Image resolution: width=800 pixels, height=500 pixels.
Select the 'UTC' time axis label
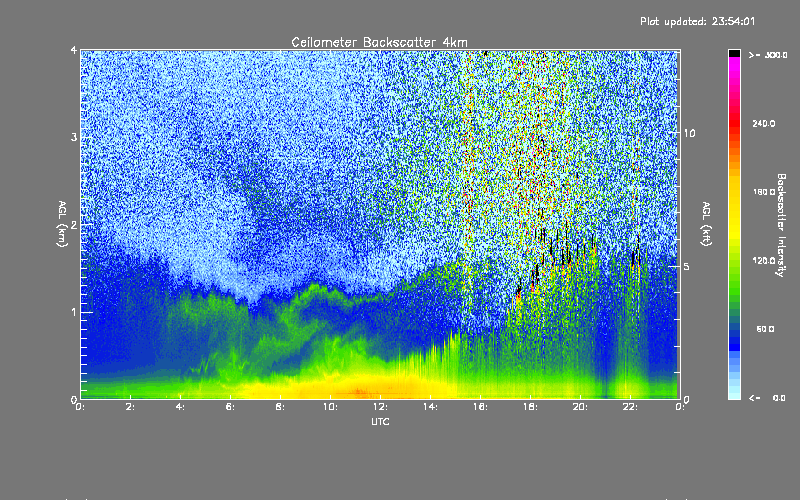point(380,421)
